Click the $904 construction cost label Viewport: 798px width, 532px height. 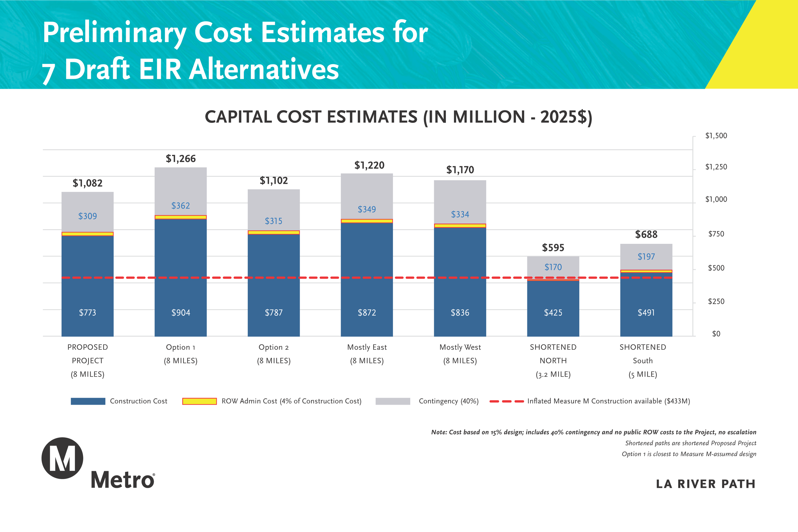(180, 313)
